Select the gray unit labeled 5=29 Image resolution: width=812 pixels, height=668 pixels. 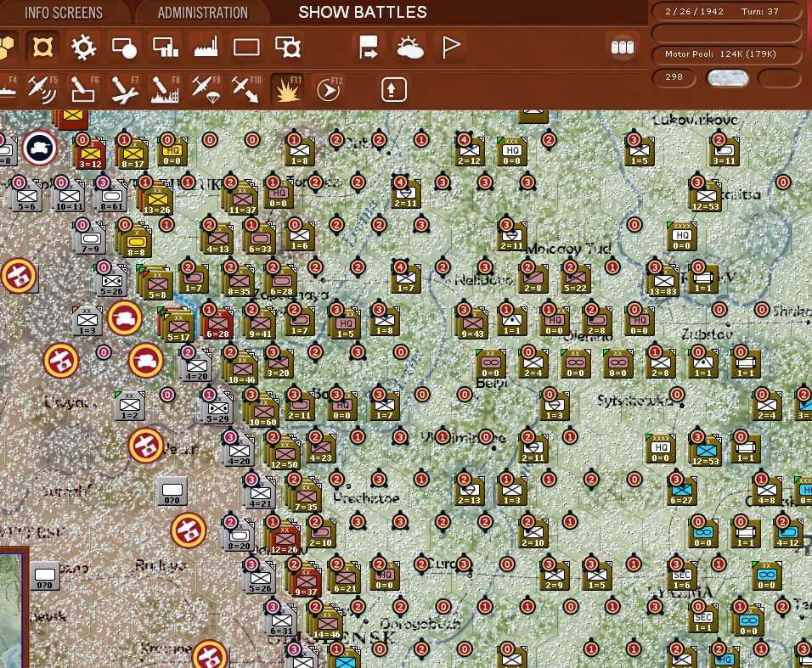click(x=217, y=409)
